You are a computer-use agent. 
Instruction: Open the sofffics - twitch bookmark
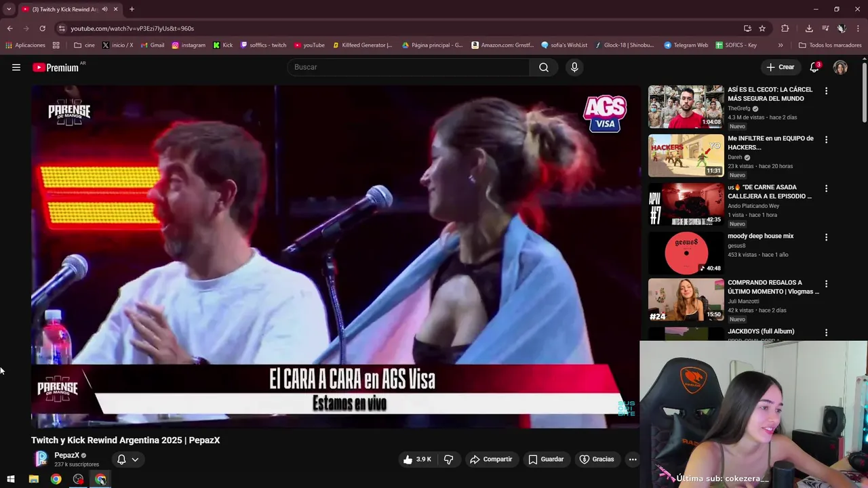pyautogui.click(x=263, y=45)
